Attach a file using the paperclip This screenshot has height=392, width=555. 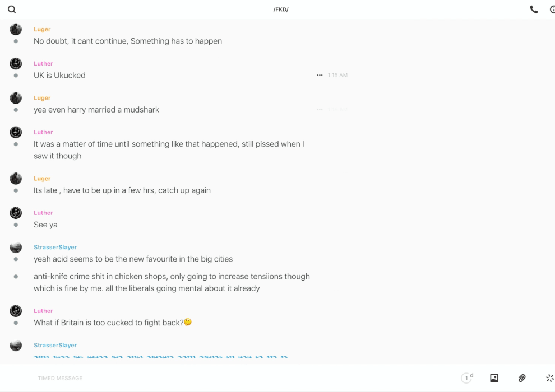[x=522, y=378]
